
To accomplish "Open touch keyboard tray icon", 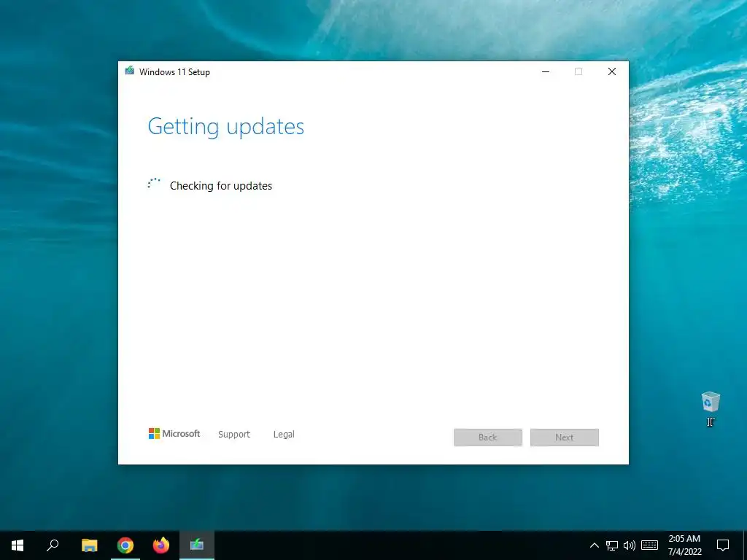I will pos(649,545).
